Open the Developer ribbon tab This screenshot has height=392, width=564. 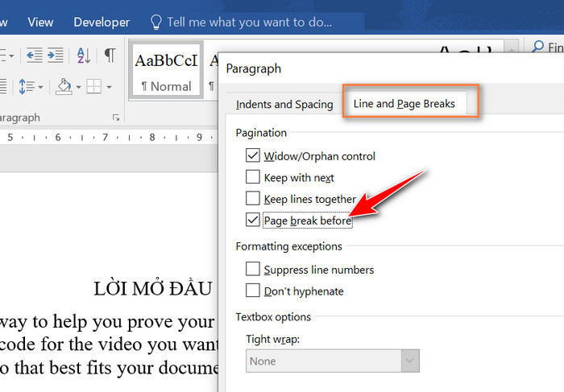(x=102, y=22)
